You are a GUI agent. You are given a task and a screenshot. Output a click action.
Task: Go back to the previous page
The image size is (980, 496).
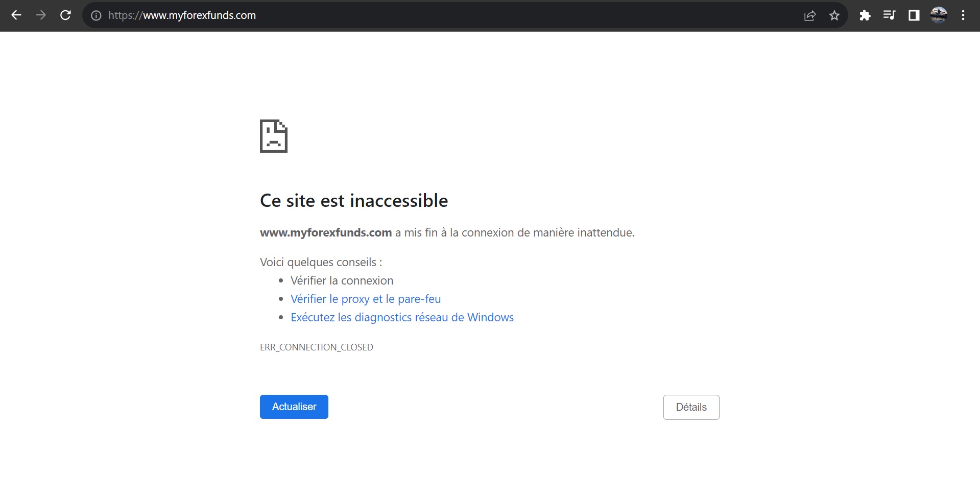tap(16, 15)
